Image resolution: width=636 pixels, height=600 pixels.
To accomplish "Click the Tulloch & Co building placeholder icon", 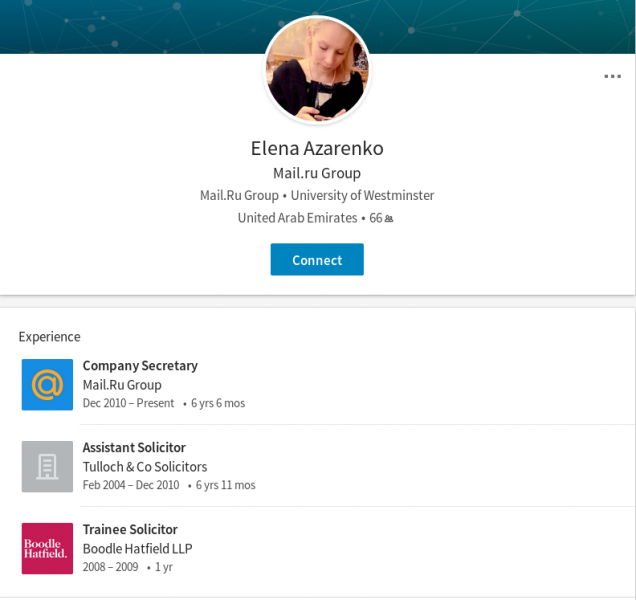I will 47,467.
